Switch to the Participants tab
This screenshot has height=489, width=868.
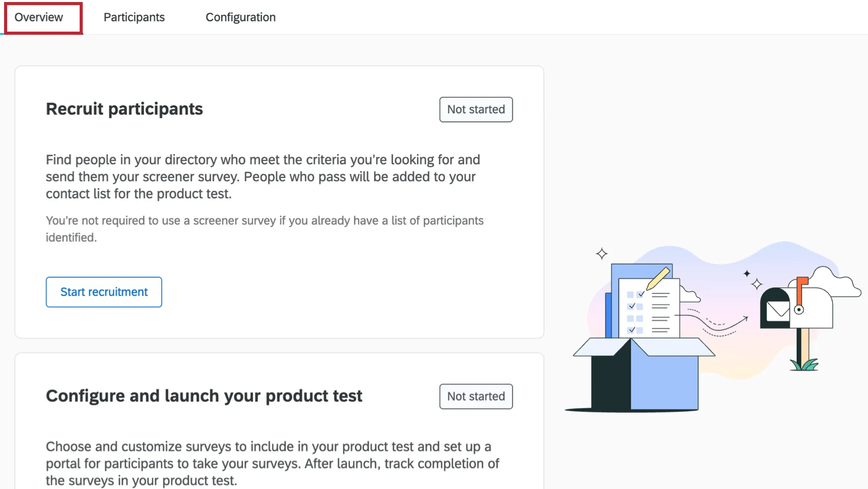(x=134, y=17)
